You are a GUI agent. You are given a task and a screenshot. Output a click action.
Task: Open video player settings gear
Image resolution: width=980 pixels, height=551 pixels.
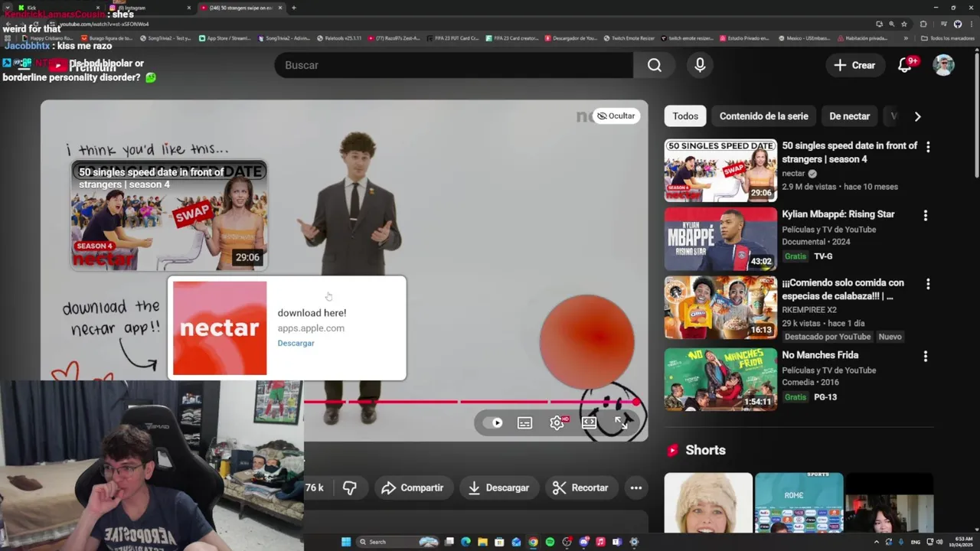pos(557,422)
